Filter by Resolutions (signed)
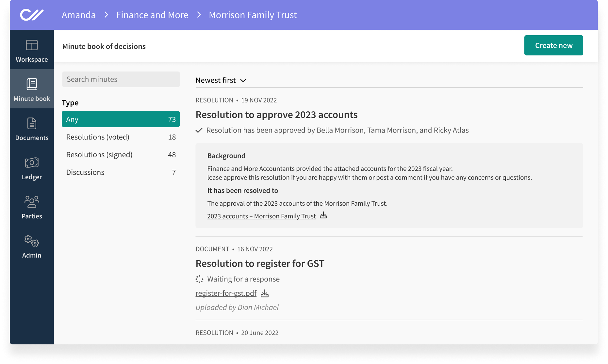This screenshot has height=364, width=608. pyautogui.click(x=121, y=155)
